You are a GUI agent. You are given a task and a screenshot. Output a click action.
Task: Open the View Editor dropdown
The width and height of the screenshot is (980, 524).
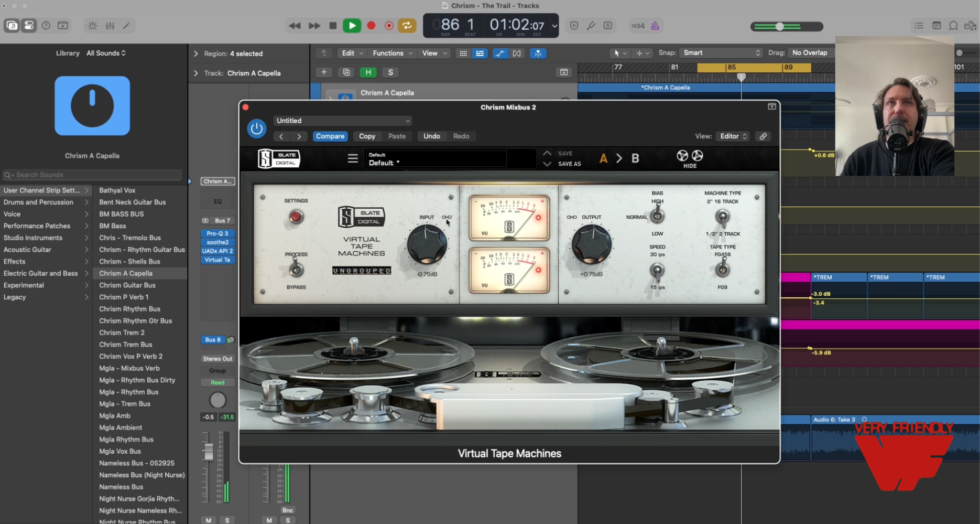click(x=733, y=136)
